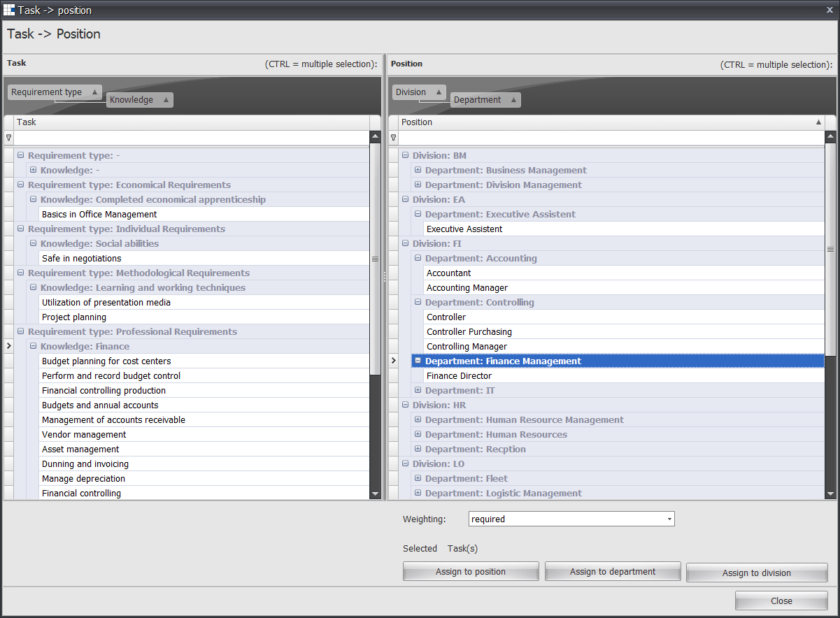The image size is (840, 618).
Task: Click the filter icon in Position panel
Action: [x=393, y=138]
